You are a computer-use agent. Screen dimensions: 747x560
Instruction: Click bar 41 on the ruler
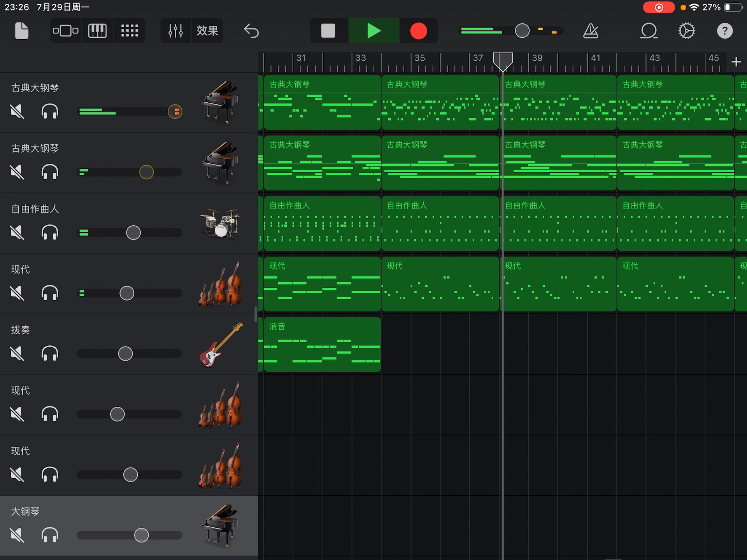click(595, 58)
